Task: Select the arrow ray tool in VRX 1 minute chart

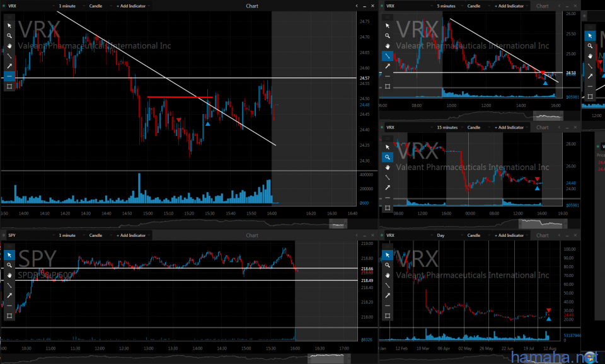Action: [9, 66]
